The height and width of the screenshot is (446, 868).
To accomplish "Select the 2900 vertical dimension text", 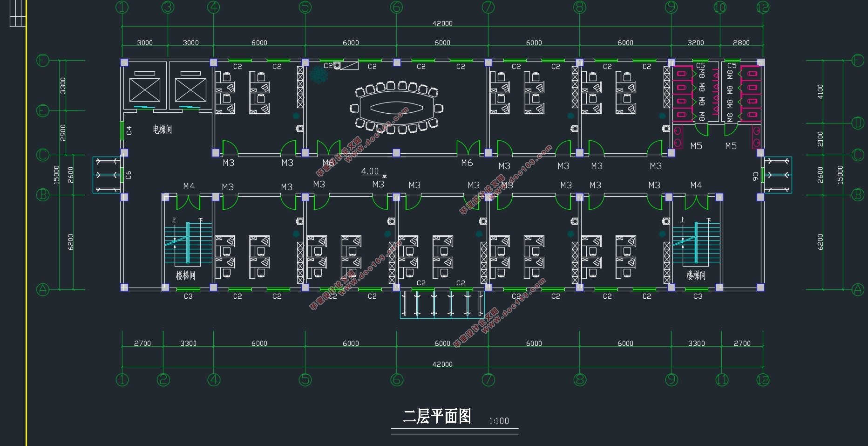I will click(63, 133).
